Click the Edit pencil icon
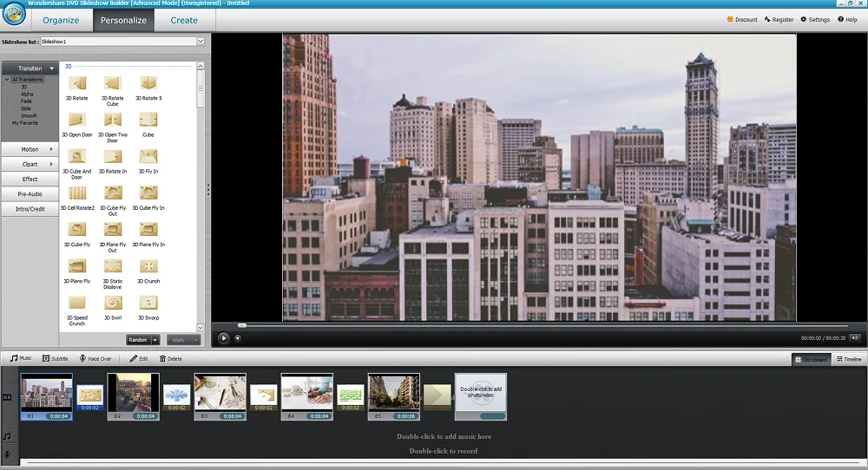Viewport: 868px width, 470px height. 134,358
